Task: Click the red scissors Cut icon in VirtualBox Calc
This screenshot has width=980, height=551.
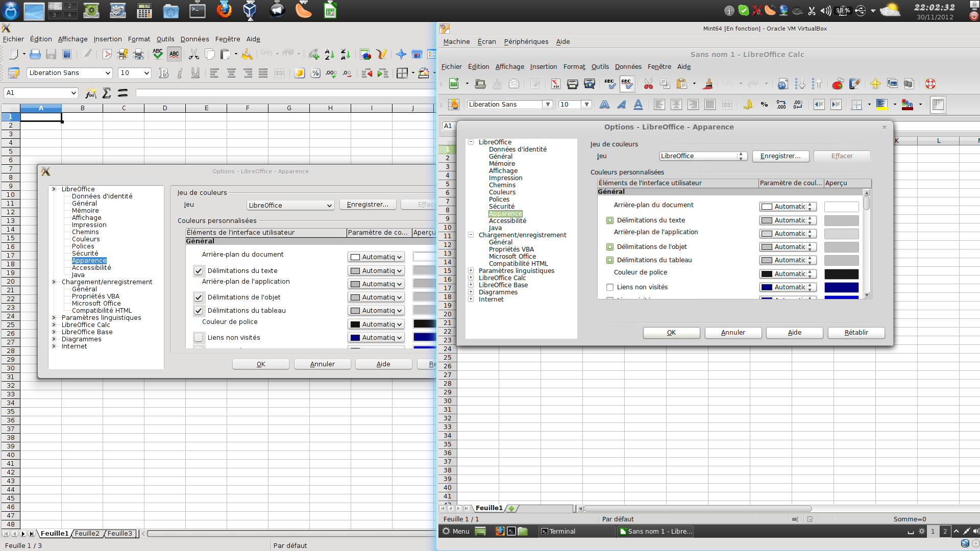Action: pos(648,84)
